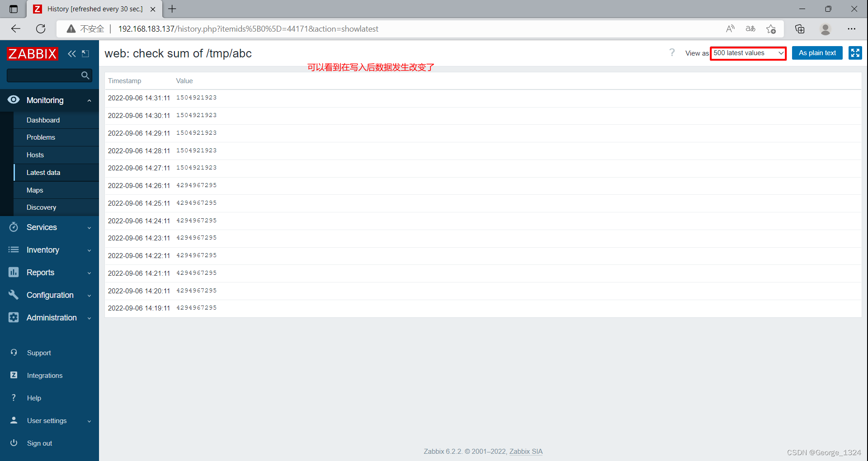The image size is (868, 461).
Task: Click the Support headset icon
Action: click(14, 353)
